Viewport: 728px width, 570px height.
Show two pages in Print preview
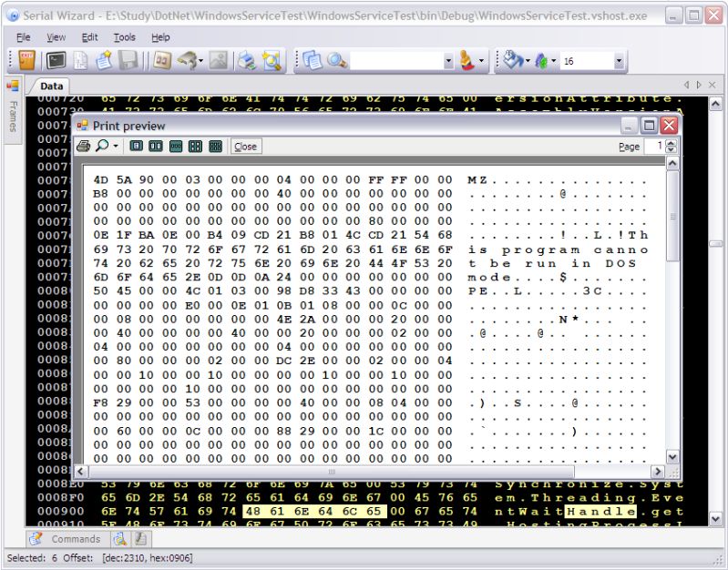point(156,147)
